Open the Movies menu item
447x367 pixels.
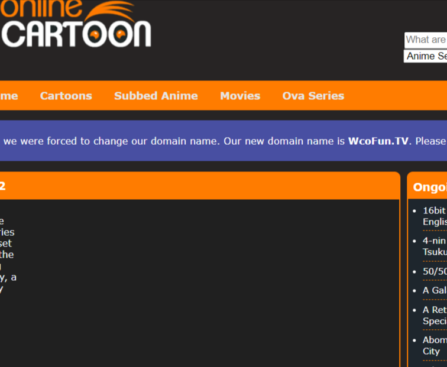tap(240, 96)
